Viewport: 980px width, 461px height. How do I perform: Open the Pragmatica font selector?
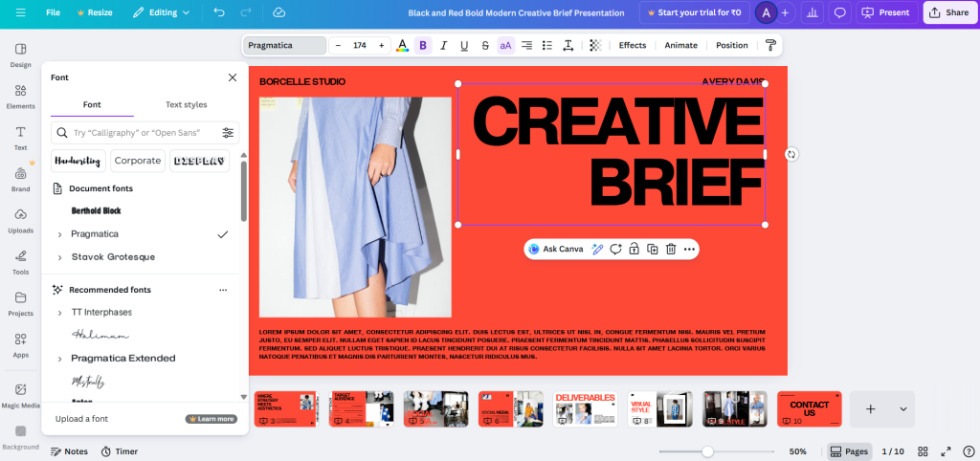click(284, 45)
